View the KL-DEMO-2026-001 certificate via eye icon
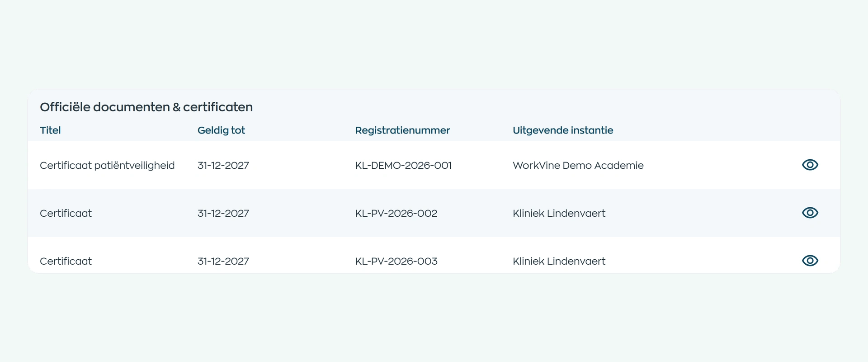The width and height of the screenshot is (868, 362). [x=810, y=165]
